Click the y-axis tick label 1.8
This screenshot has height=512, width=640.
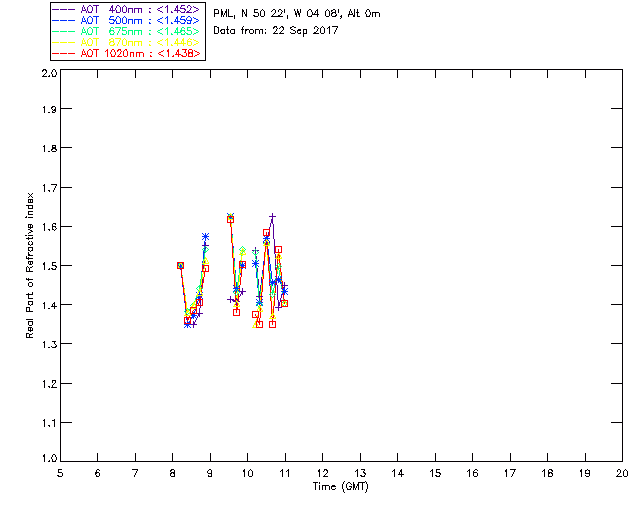(x=49, y=148)
